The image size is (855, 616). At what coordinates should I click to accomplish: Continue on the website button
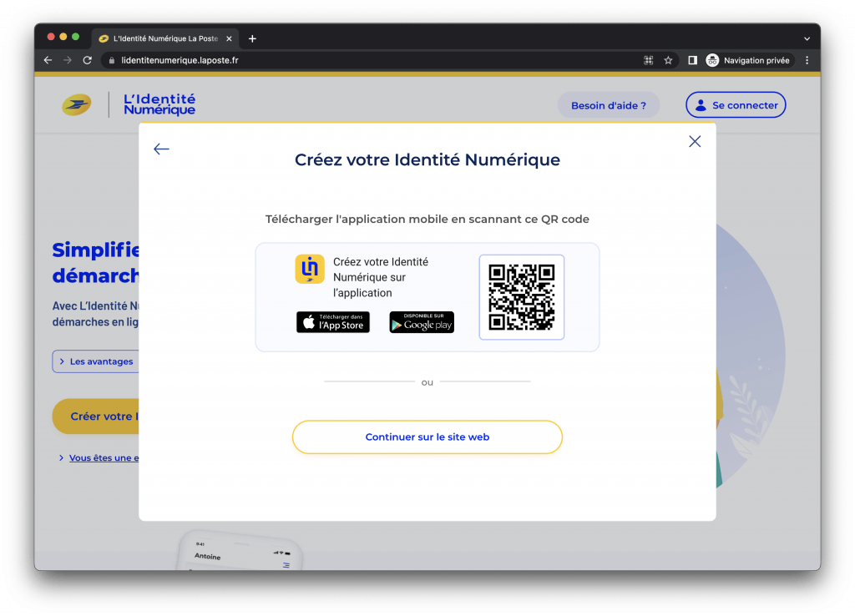pos(427,437)
